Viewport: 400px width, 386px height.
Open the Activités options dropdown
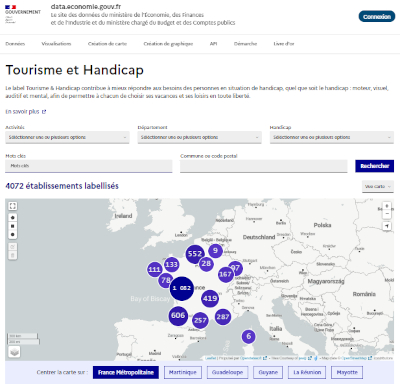(x=67, y=137)
